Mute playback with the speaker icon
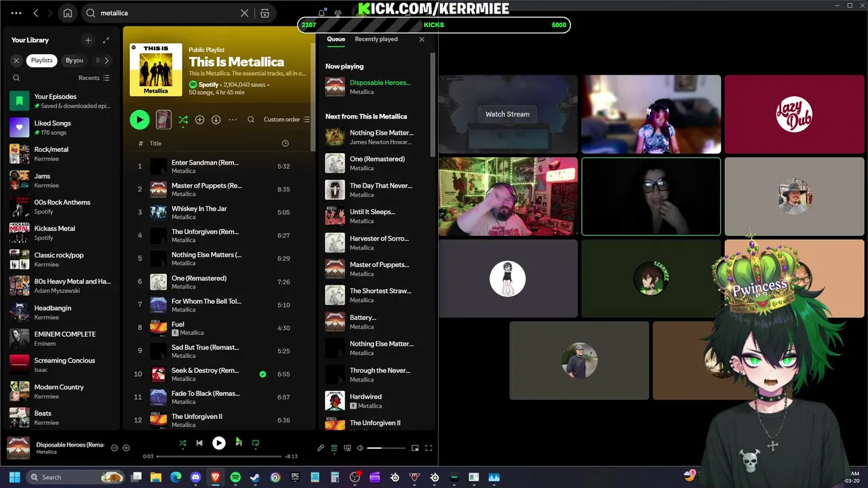The width and height of the screenshot is (868, 488). point(360,448)
